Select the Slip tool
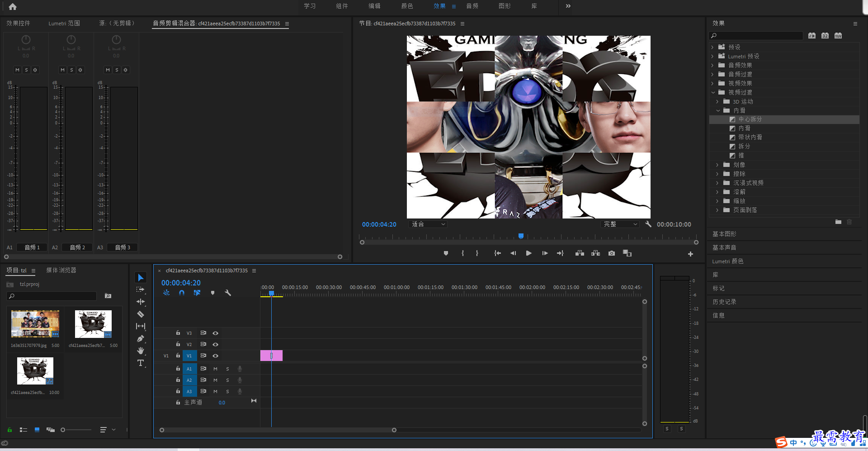868x451 pixels. (x=141, y=326)
